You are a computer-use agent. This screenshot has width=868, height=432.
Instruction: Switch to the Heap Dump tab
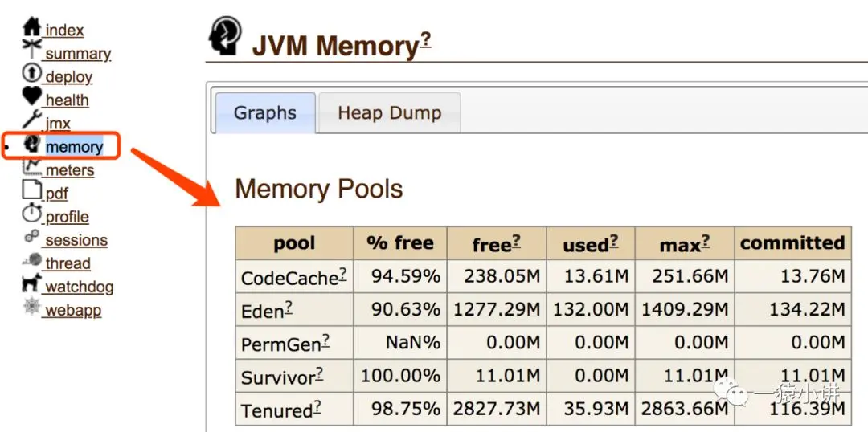point(390,113)
